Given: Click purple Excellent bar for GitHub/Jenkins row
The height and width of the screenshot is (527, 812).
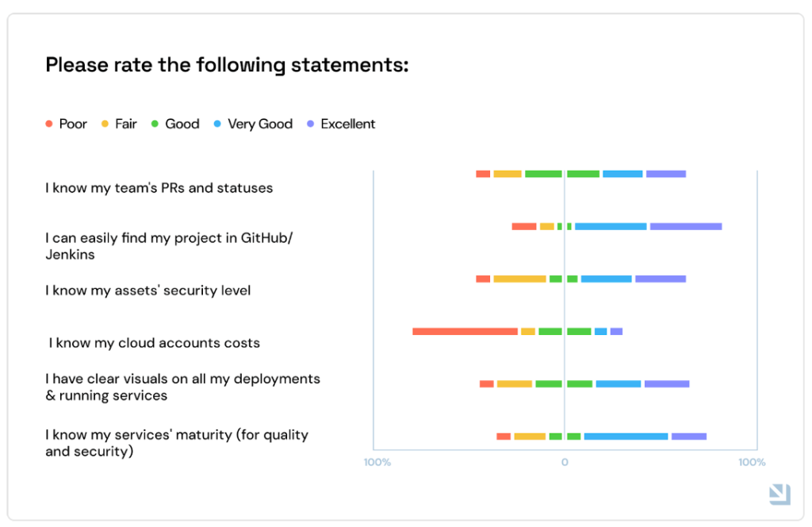Looking at the screenshot, I should pos(686,226).
